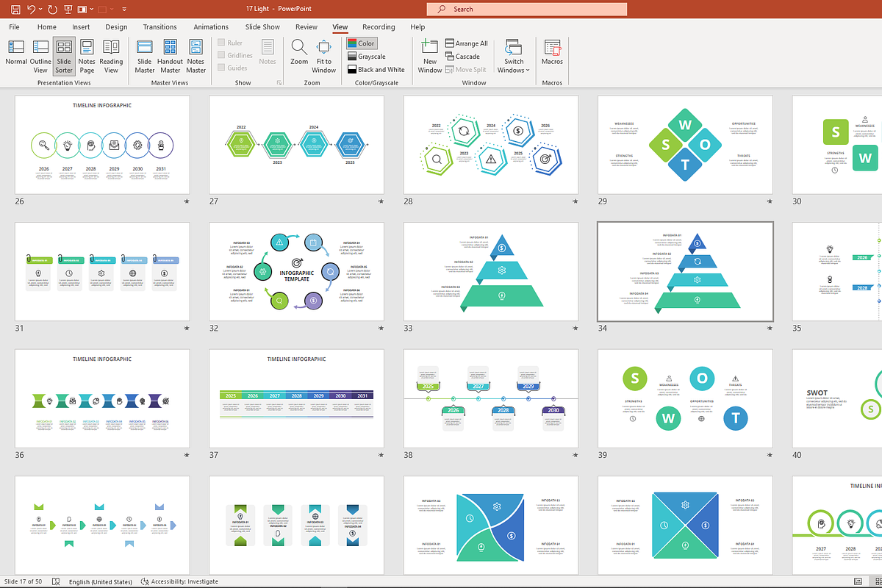Toggle the Gridlines checkbox
Screen dimensions: 882x588
235,56
